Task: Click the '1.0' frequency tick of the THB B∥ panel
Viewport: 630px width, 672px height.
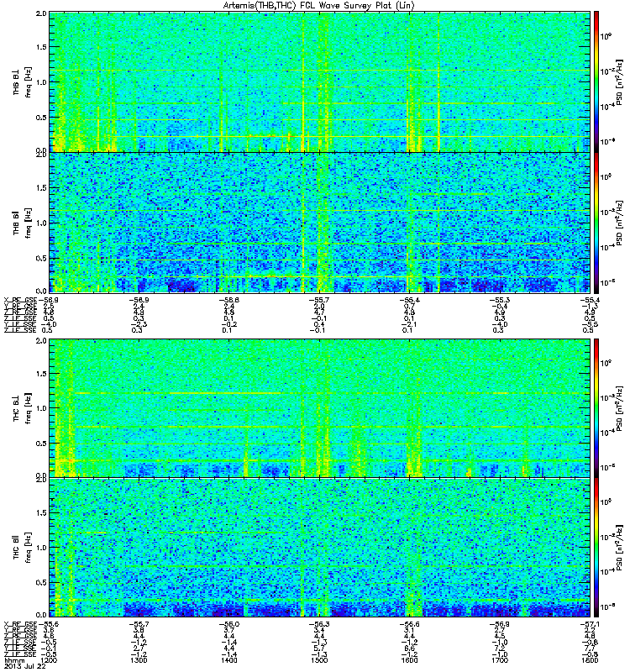Action: 41,223
